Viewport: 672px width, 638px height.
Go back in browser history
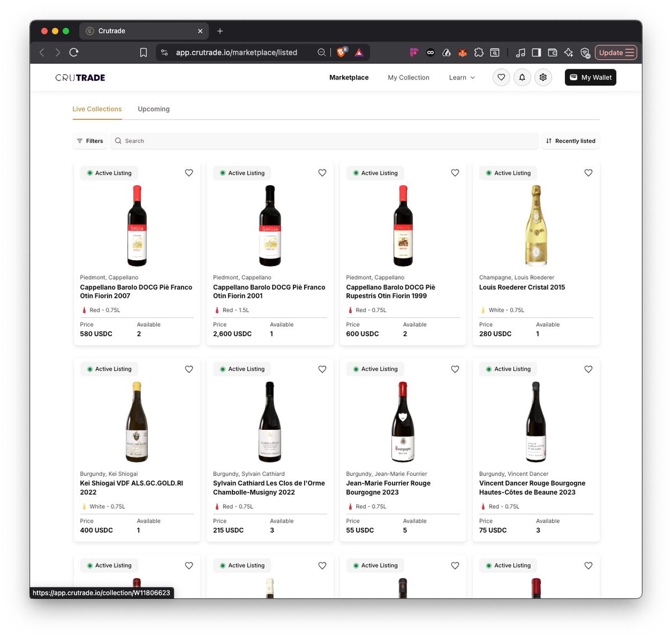(42, 53)
